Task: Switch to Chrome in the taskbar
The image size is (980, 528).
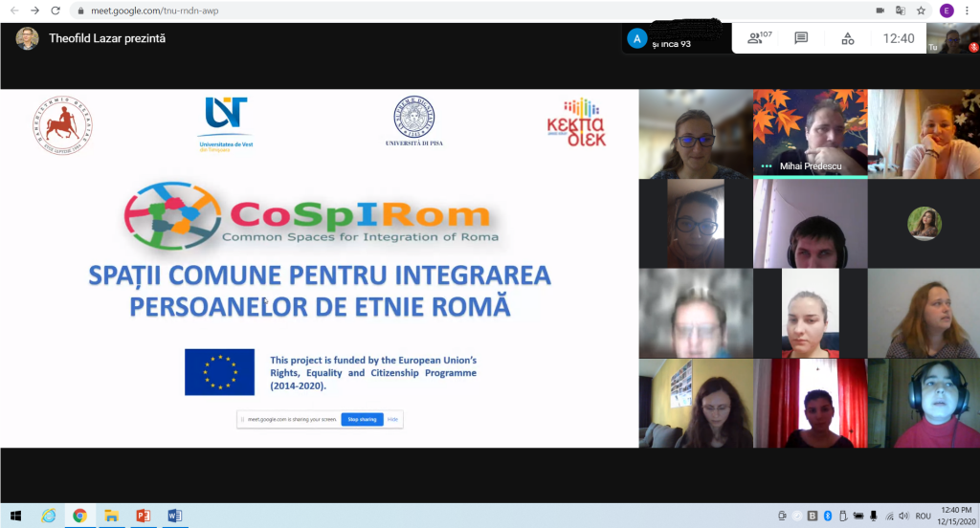Action: pyautogui.click(x=79, y=516)
